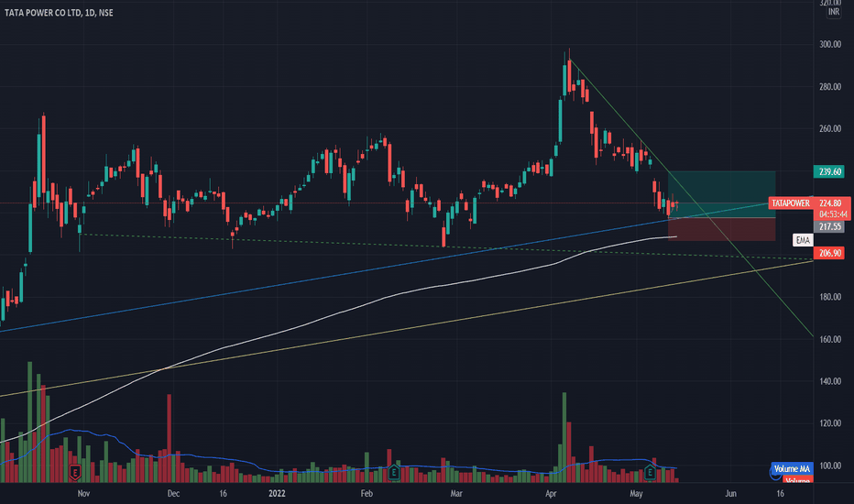854x504 pixels.
Task: Click the Jun label on time axis
Action: (730, 493)
